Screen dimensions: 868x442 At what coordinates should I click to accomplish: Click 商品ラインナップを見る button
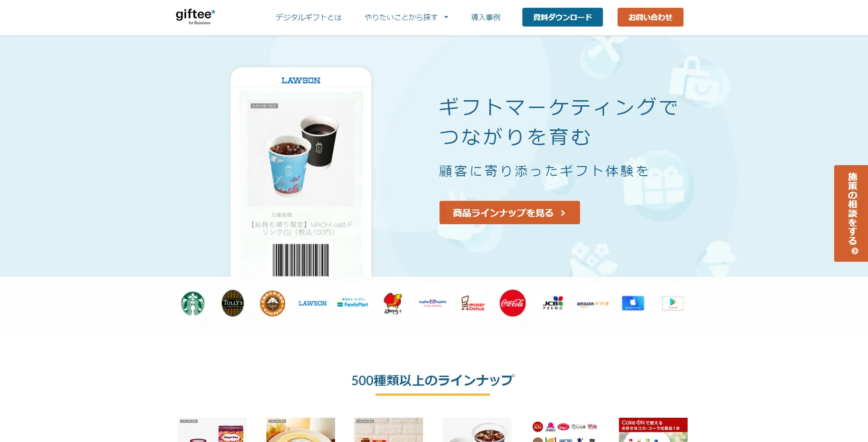coord(510,213)
